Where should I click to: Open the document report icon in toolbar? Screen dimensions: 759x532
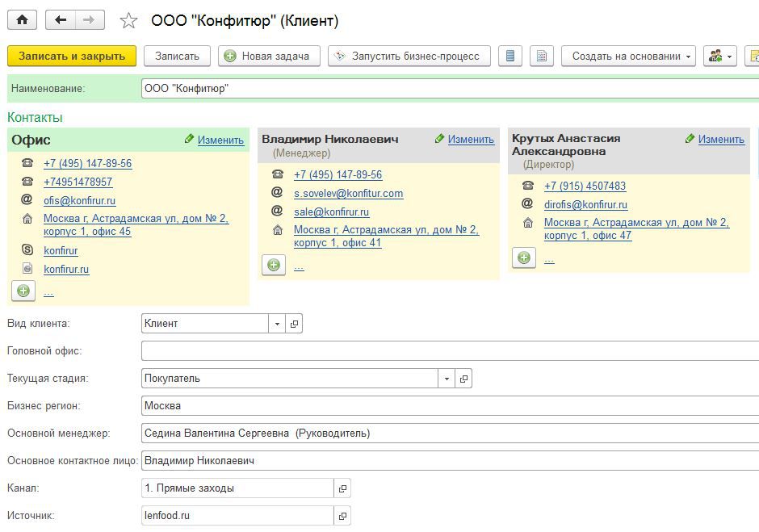(542, 56)
